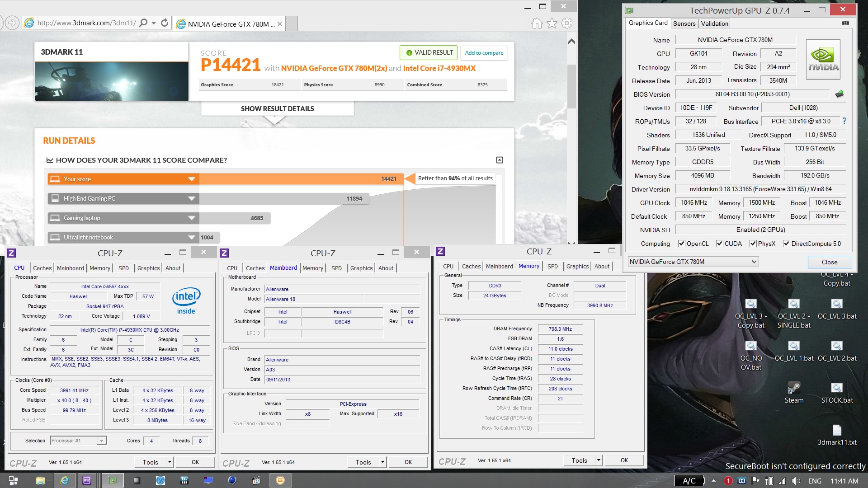Open the Caches tab in the left CPU-Z window
The width and height of the screenshot is (868, 488).
point(42,268)
